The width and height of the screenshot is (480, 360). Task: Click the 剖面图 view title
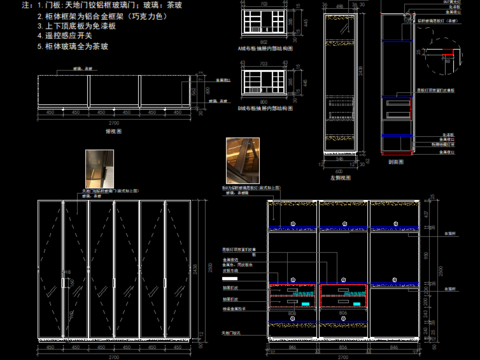pyautogui.click(x=396, y=162)
